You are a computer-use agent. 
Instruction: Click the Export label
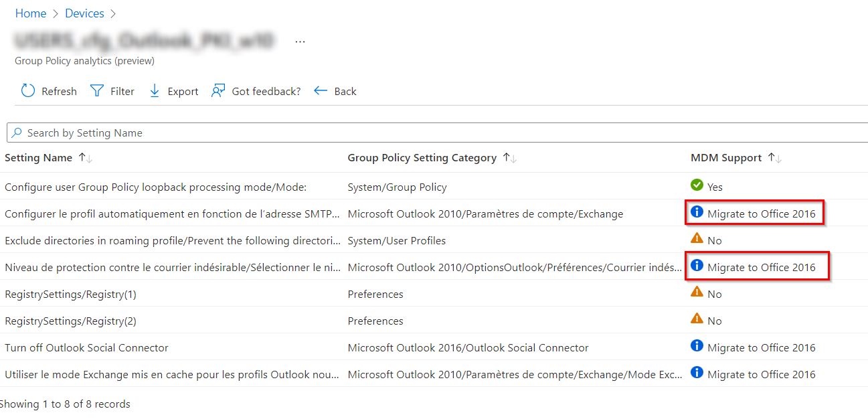click(183, 92)
